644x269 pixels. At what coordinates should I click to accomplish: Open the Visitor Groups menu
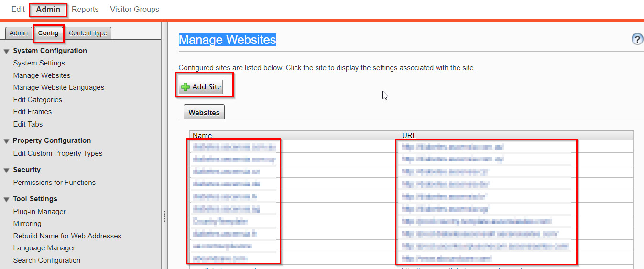pos(134,9)
